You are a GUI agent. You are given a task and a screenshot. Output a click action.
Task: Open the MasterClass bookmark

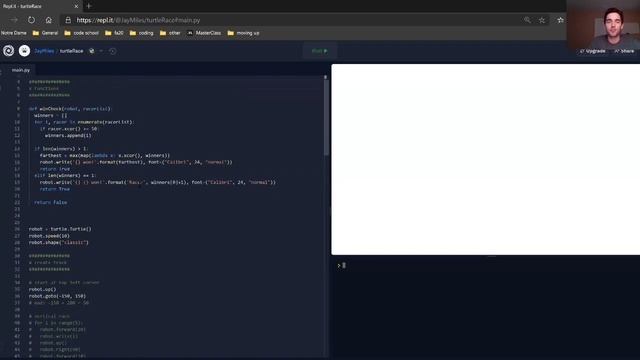pyautogui.click(x=204, y=33)
